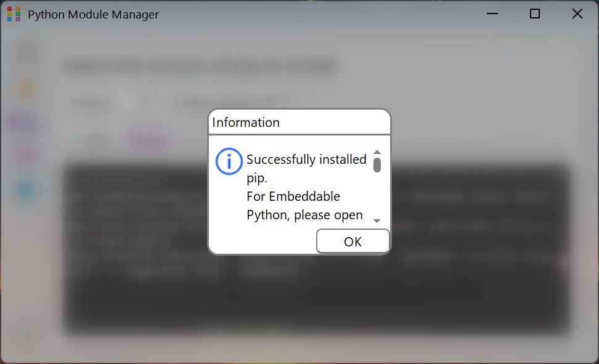This screenshot has height=364, width=599.
Task: Minimize the Python Module Manager window
Action: (492, 14)
